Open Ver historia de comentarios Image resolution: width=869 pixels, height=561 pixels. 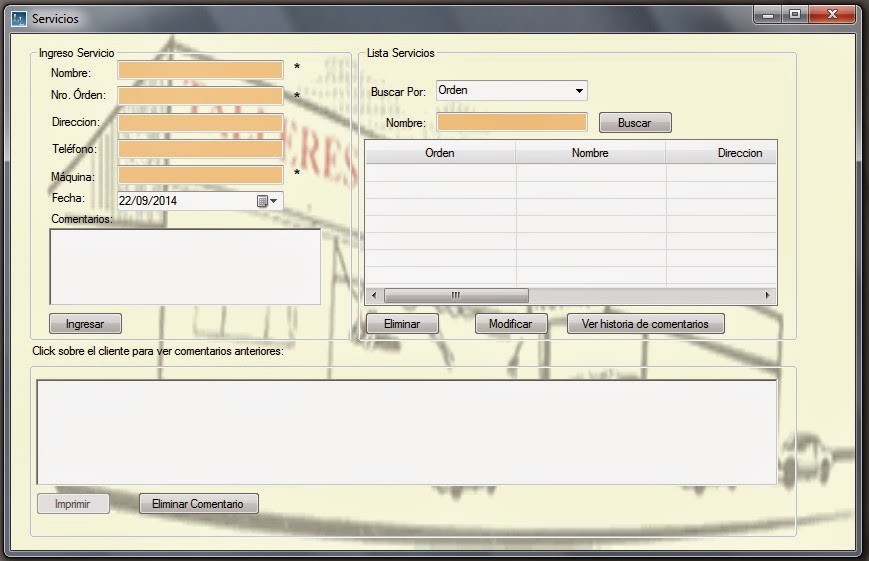point(645,324)
